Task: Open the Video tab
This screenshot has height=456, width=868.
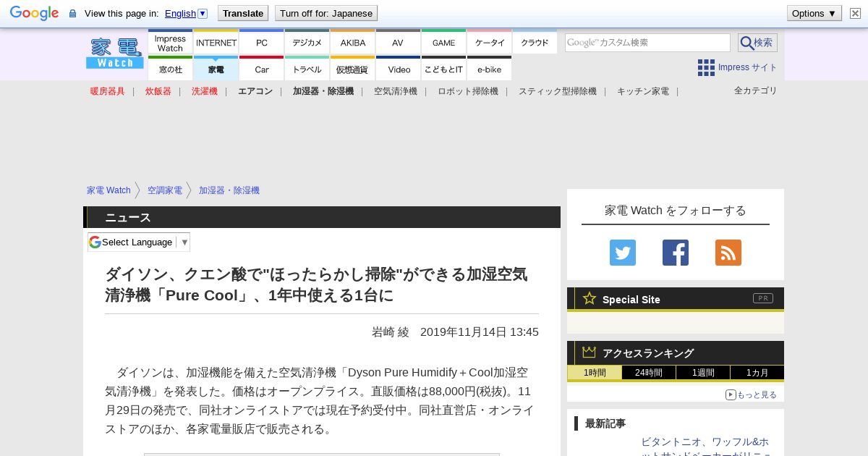Action: (x=398, y=69)
